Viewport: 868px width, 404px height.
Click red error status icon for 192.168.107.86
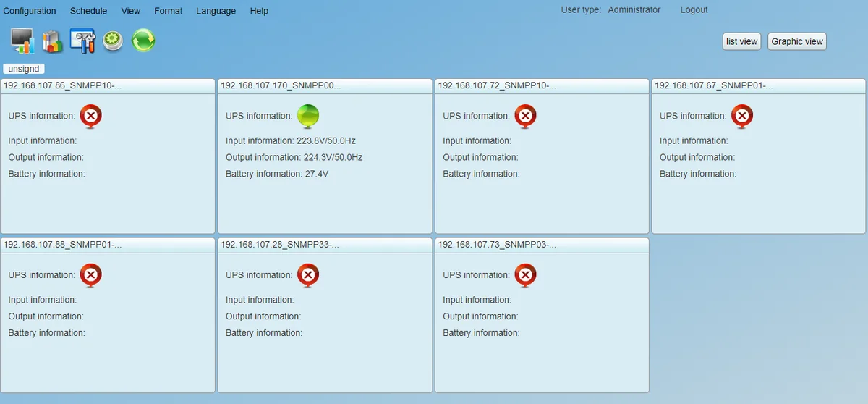tap(91, 117)
